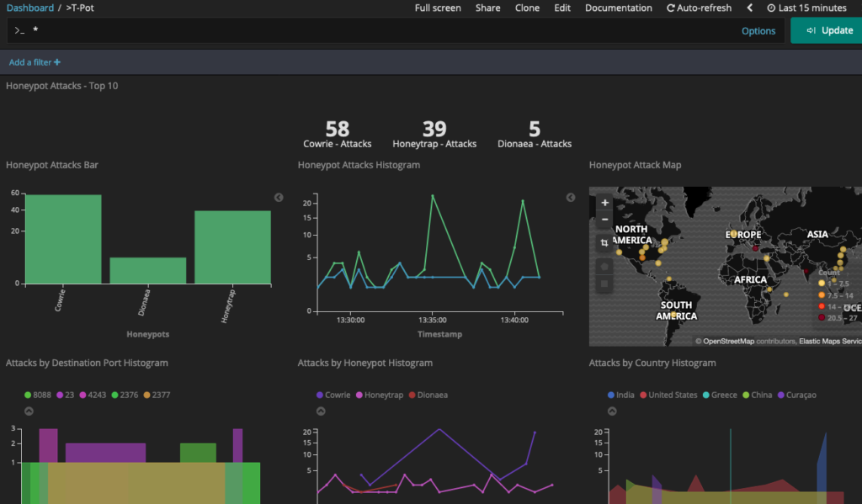The height and width of the screenshot is (504, 862).
Task: Open the Dashboard breadcrumb link
Action: pos(29,8)
